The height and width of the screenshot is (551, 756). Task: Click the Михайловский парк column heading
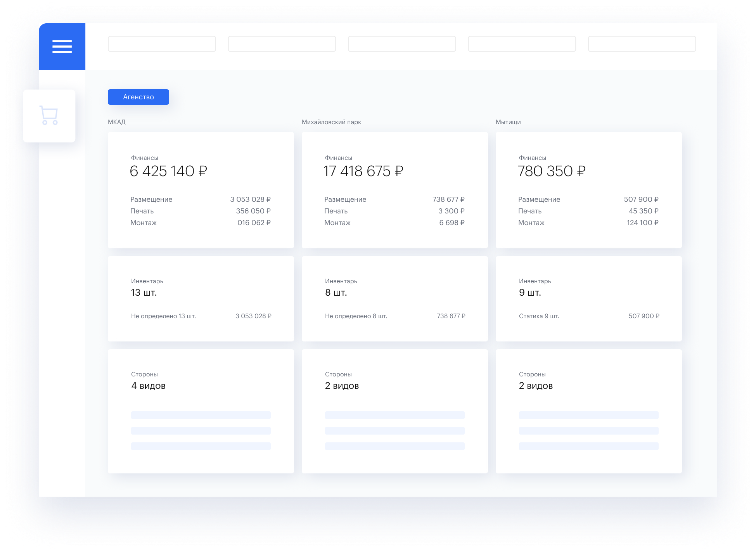tap(331, 122)
